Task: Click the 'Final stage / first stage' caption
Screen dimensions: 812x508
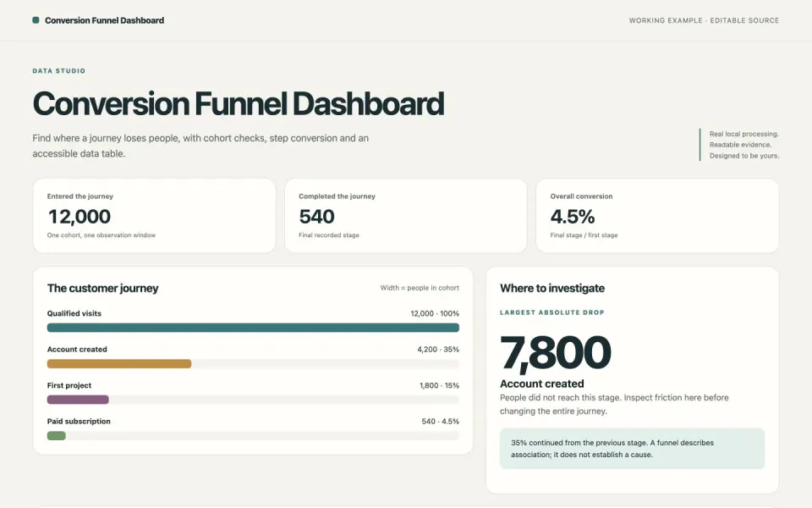Action: click(x=584, y=235)
